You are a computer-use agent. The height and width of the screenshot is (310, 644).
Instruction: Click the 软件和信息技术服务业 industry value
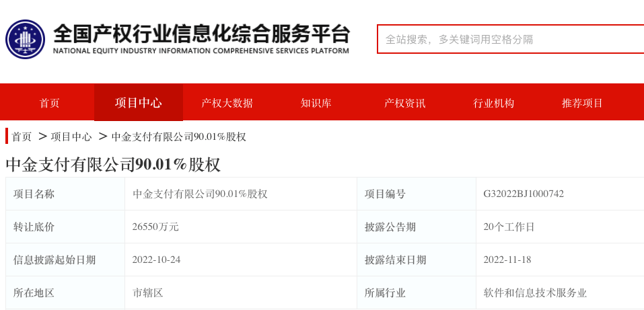click(x=535, y=293)
